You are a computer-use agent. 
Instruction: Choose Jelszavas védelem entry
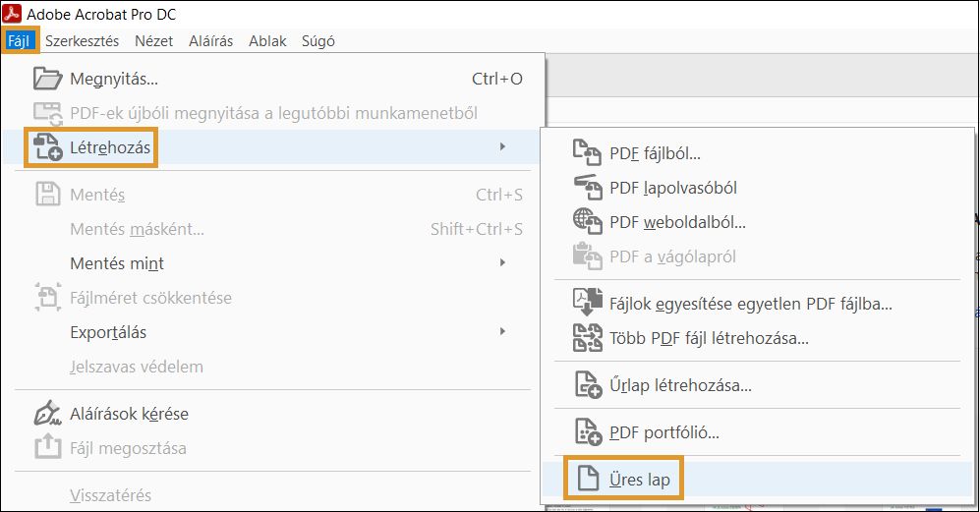(273, 367)
